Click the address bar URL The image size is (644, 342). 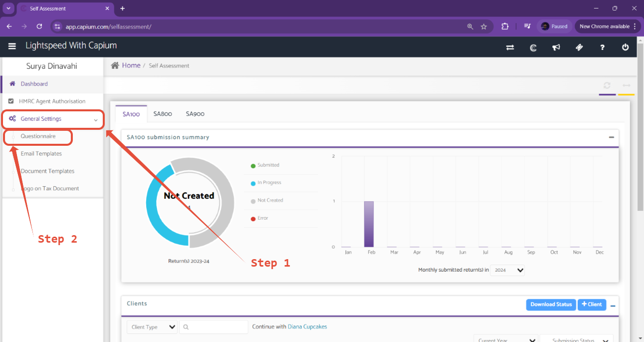point(108,26)
